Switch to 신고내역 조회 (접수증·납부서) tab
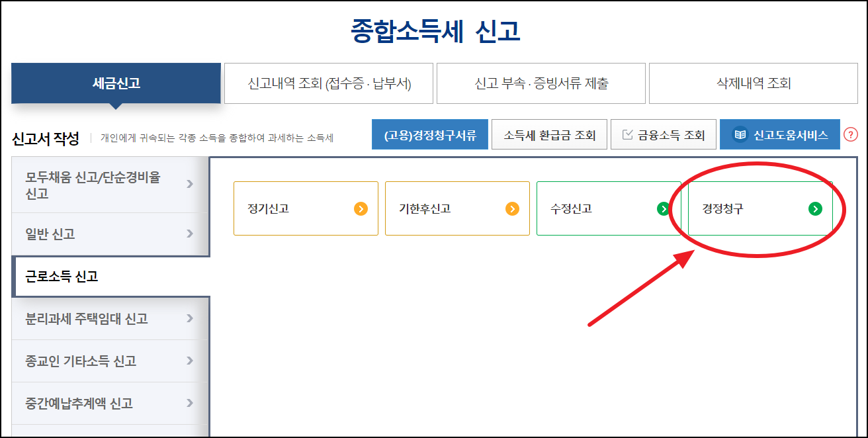The height and width of the screenshot is (438, 868). [329, 83]
